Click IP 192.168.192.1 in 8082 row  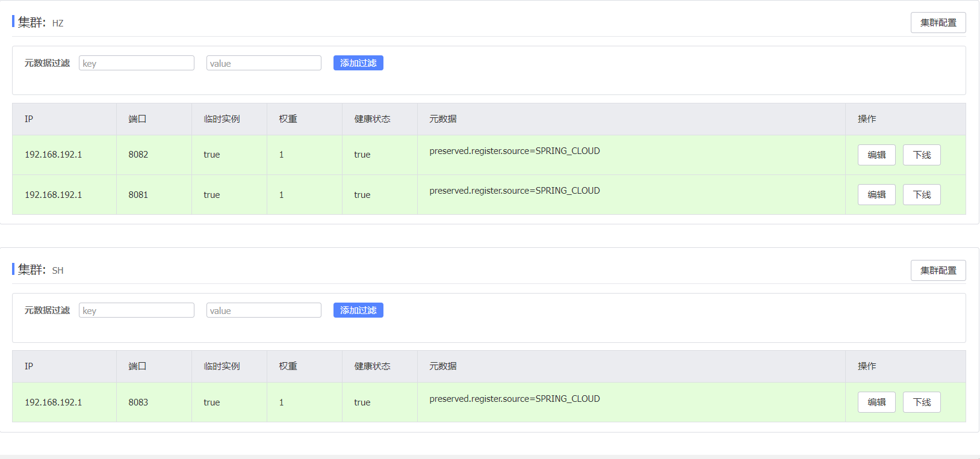pos(53,155)
